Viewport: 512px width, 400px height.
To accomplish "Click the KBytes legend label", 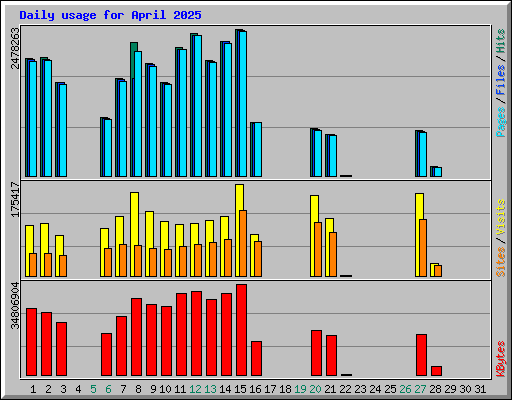I will tap(501, 359).
